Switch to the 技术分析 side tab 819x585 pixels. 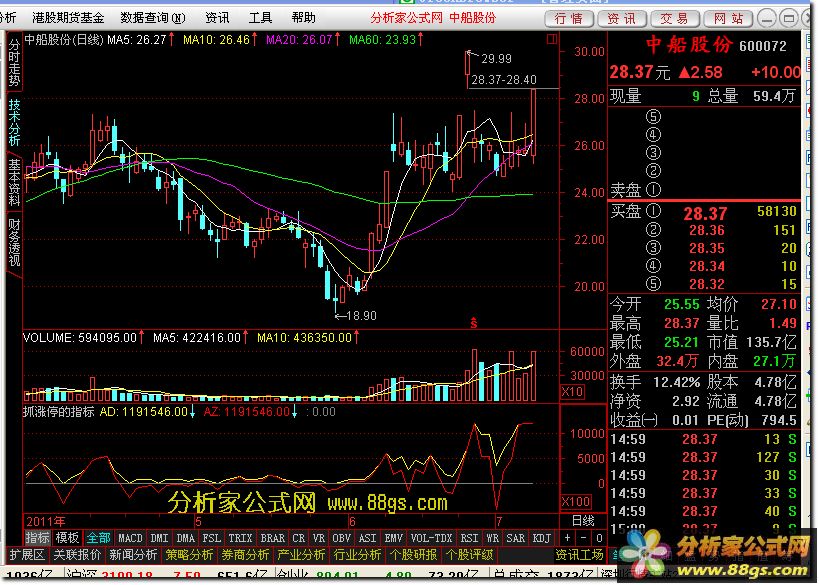point(14,123)
